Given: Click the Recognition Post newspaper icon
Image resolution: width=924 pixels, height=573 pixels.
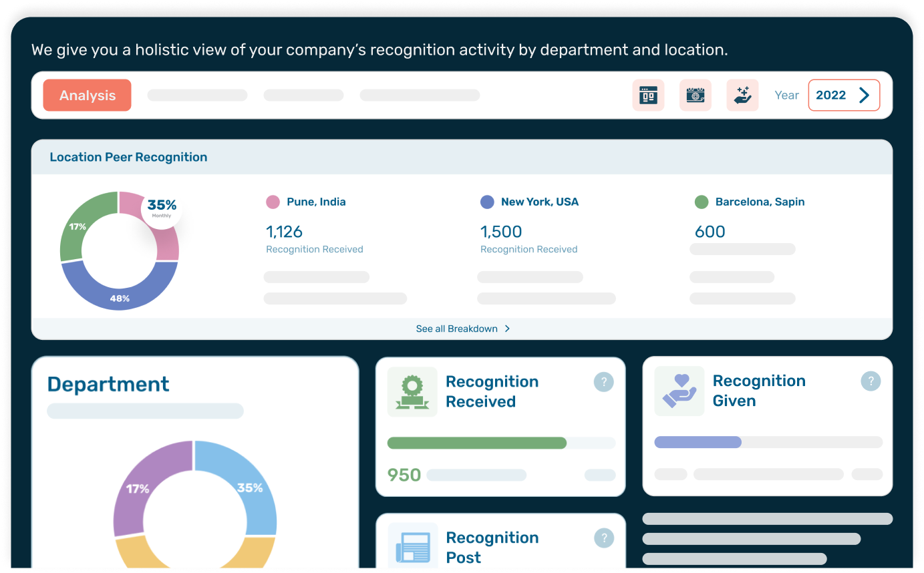Looking at the screenshot, I should [412, 546].
